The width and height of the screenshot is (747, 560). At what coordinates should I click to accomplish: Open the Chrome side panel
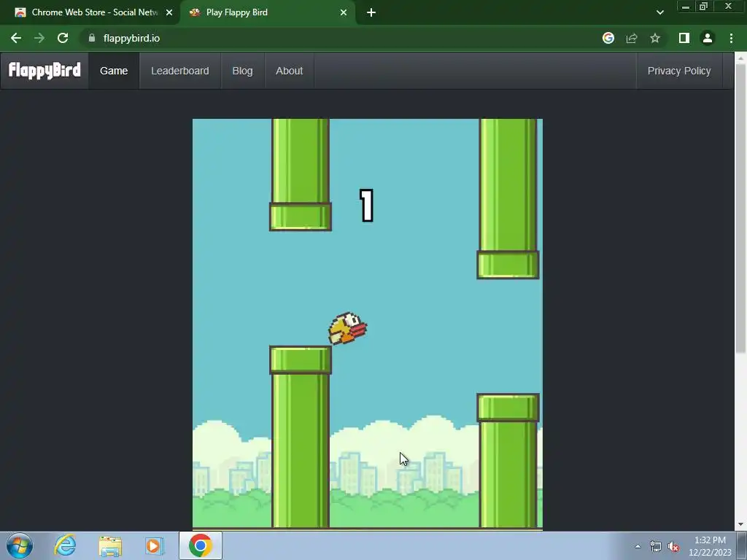click(x=684, y=38)
